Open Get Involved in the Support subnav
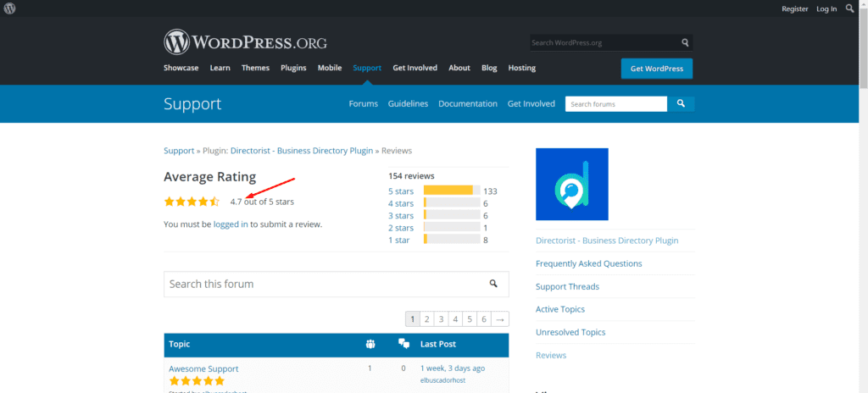 tap(531, 103)
